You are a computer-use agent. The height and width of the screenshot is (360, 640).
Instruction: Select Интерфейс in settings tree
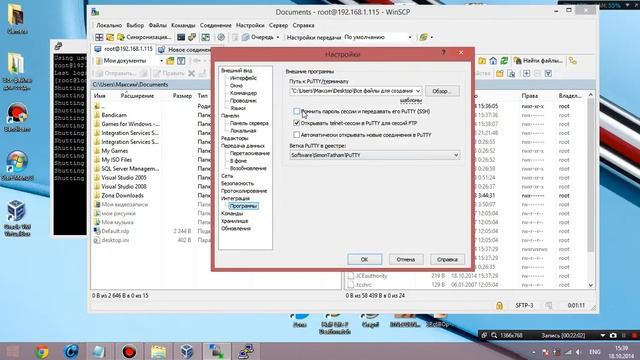pyautogui.click(x=243, y=78)
